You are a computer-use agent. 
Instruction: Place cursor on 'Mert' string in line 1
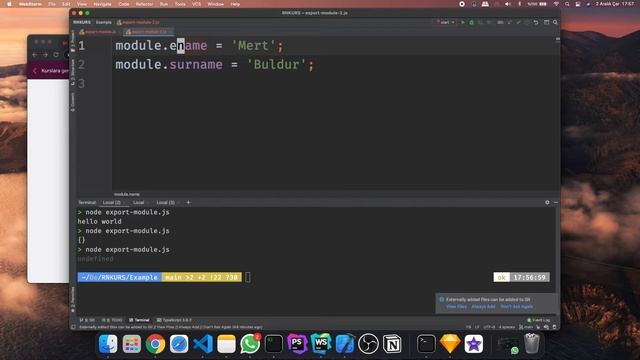tap(253, 45)
